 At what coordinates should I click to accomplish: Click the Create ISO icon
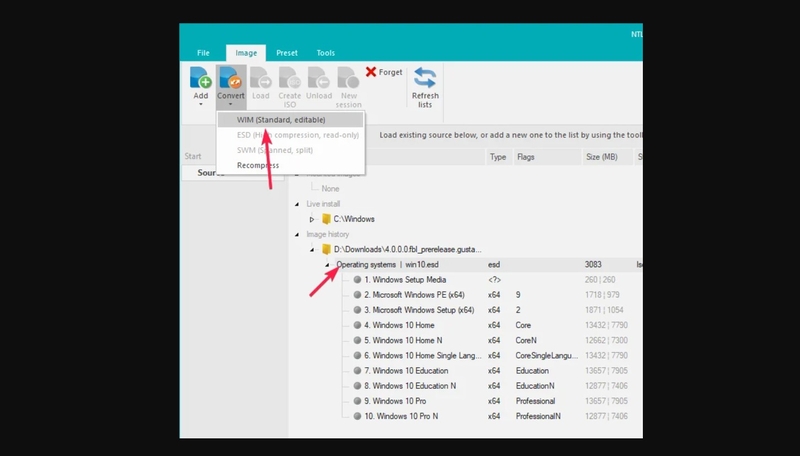pyautogui.click(x=290, y=78)
